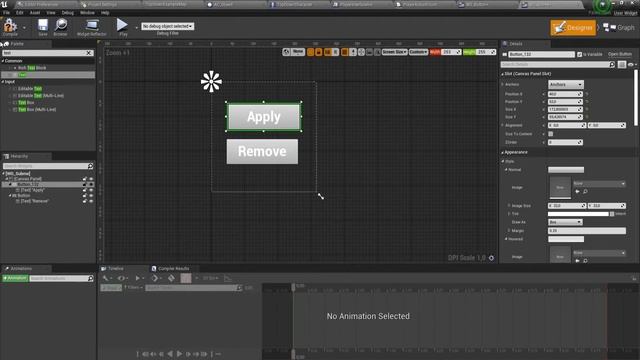
Task: Open the Edit menu
Action: pos(19,13)
